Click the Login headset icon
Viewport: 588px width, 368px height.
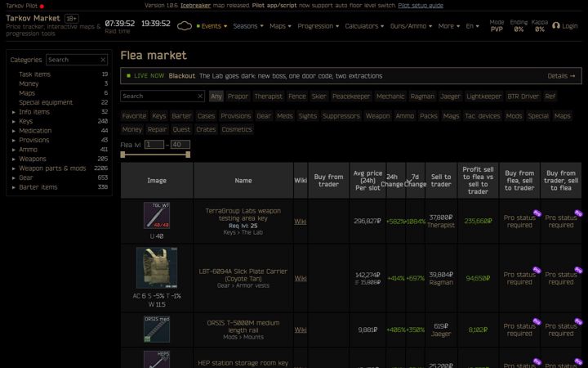click(556, 25)
